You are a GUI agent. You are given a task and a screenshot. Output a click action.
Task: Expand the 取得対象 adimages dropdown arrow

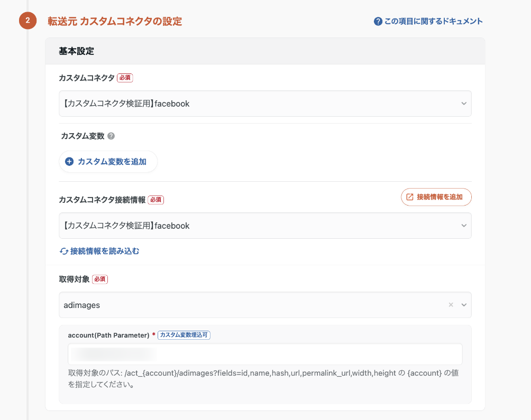point(464,305)
